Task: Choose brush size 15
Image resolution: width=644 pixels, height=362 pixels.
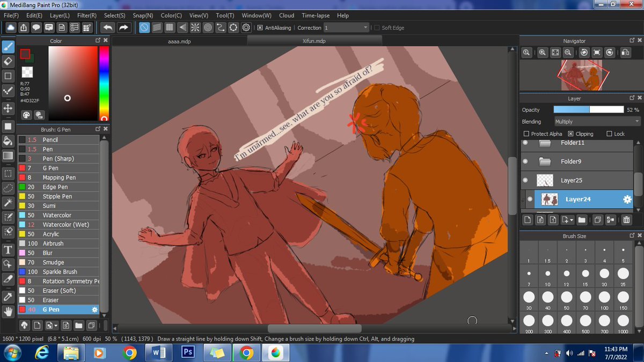Action: (x=586, y=276)
